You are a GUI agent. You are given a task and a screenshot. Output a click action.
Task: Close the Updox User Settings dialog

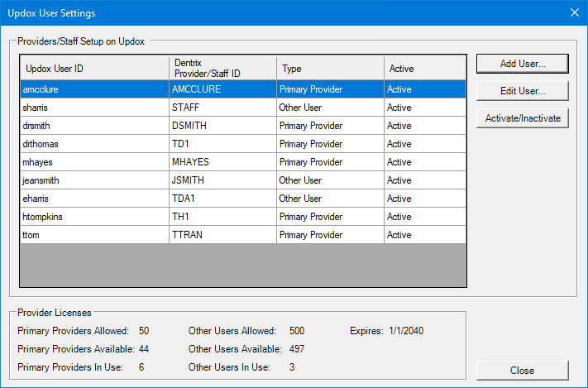pos(522,371)
